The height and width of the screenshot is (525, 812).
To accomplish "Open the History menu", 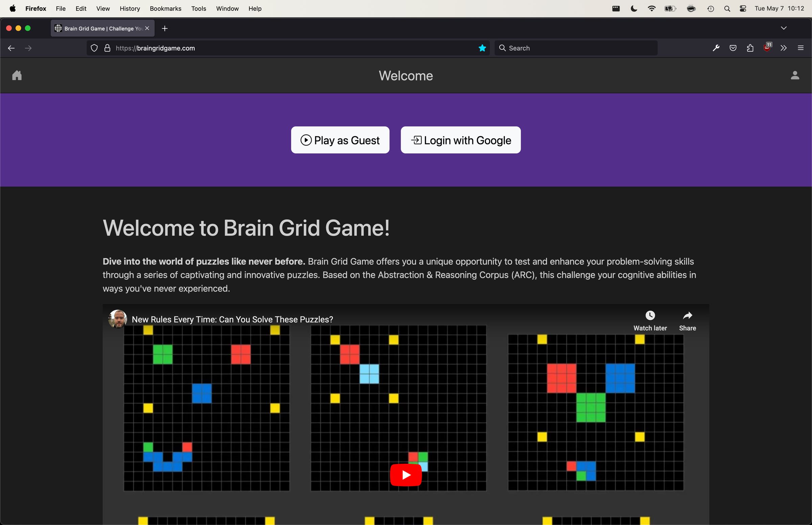I will pyautogui.click(x=130, y=8).
